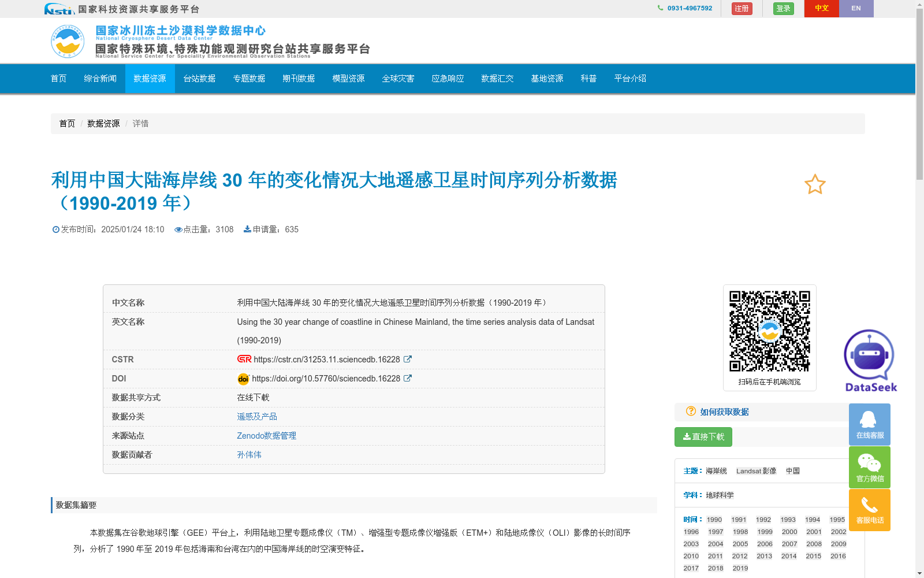Open 在线客服 online support widget
This screenshot has height=578, width=924.
coord(870,424)
